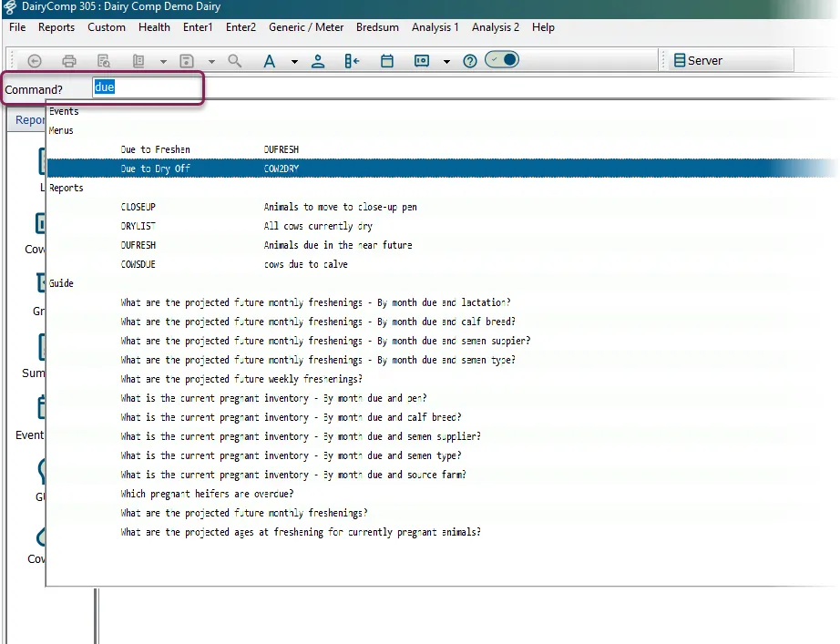Viewport: 840px width, 644px height.
Task: Click the save disk toolbar icon
Action: coord(187,61)
